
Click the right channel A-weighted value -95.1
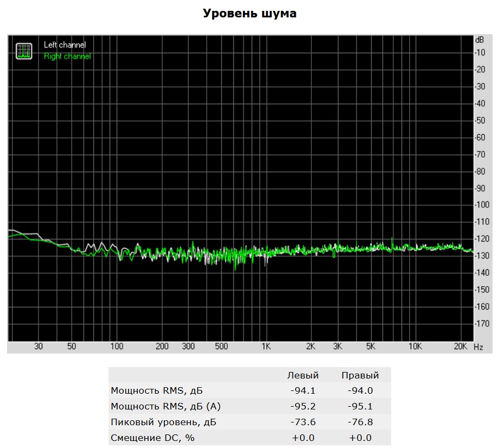tap(360, 406)
